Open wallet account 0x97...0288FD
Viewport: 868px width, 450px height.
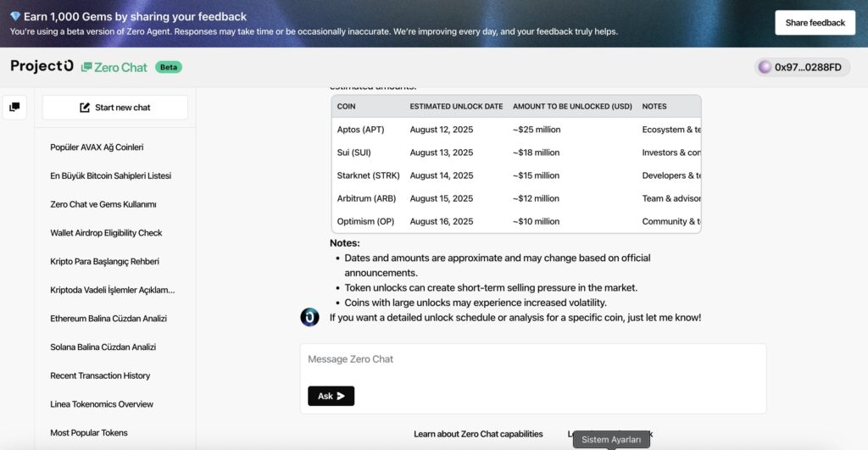click(802, 67)
